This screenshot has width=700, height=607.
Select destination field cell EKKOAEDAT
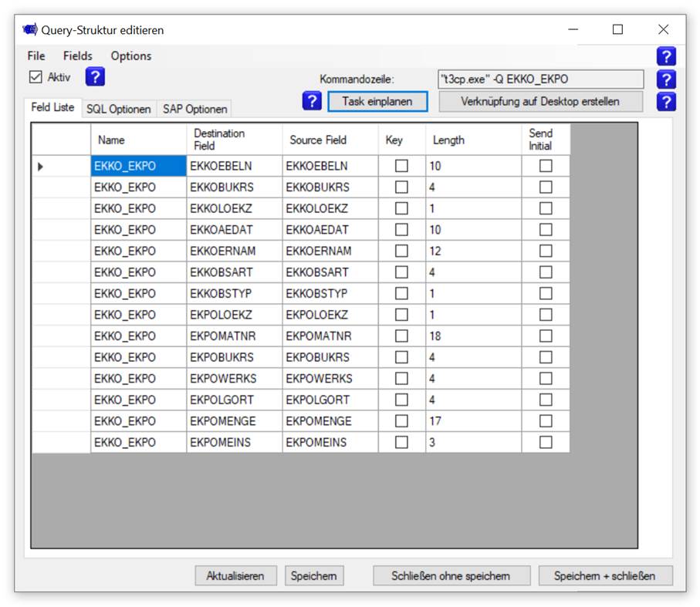click(x=235, y=230)
